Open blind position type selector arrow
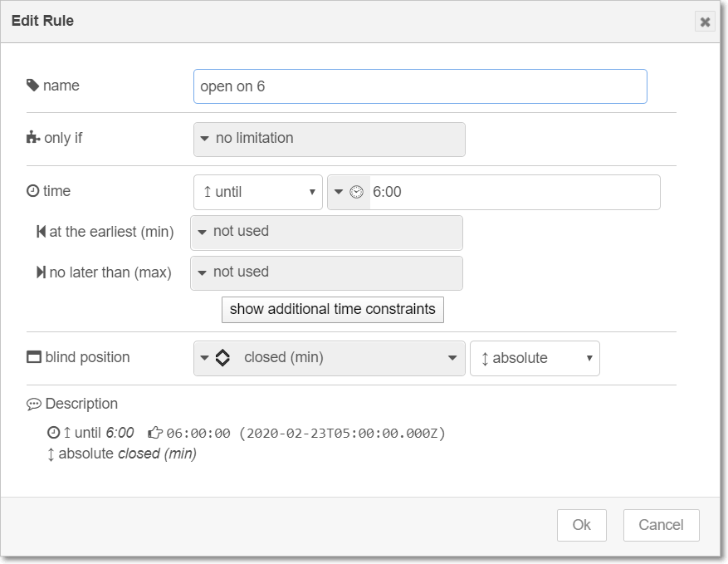The image size is (728, 564). [x=204, y=358]
